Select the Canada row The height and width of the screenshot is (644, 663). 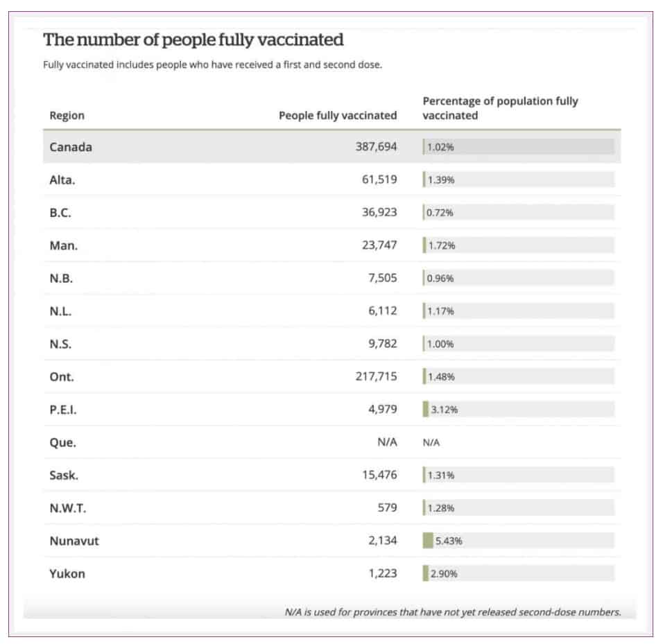pyautogui.click(x=332, y=147)
